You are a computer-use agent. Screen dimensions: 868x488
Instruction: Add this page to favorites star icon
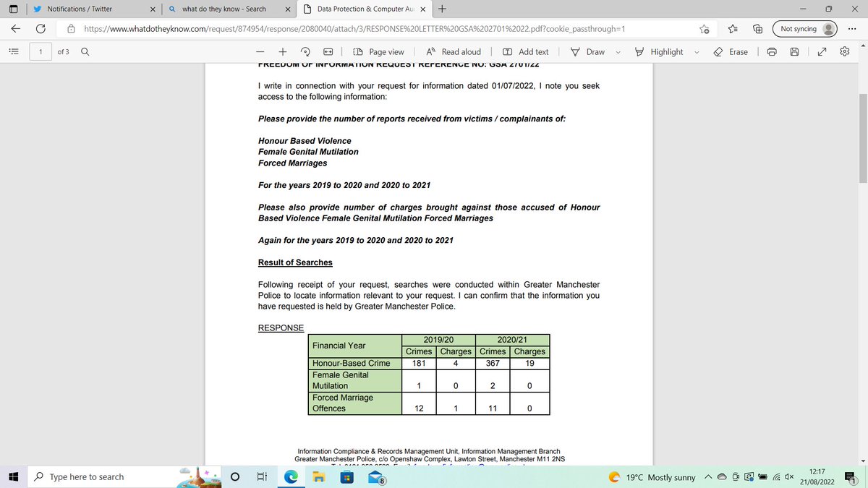[704, 29]
